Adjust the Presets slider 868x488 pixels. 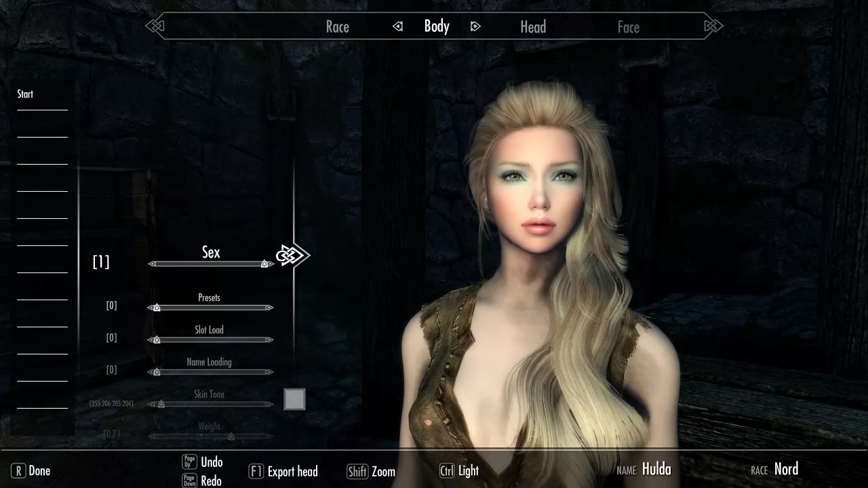click(x=210, y=308)
